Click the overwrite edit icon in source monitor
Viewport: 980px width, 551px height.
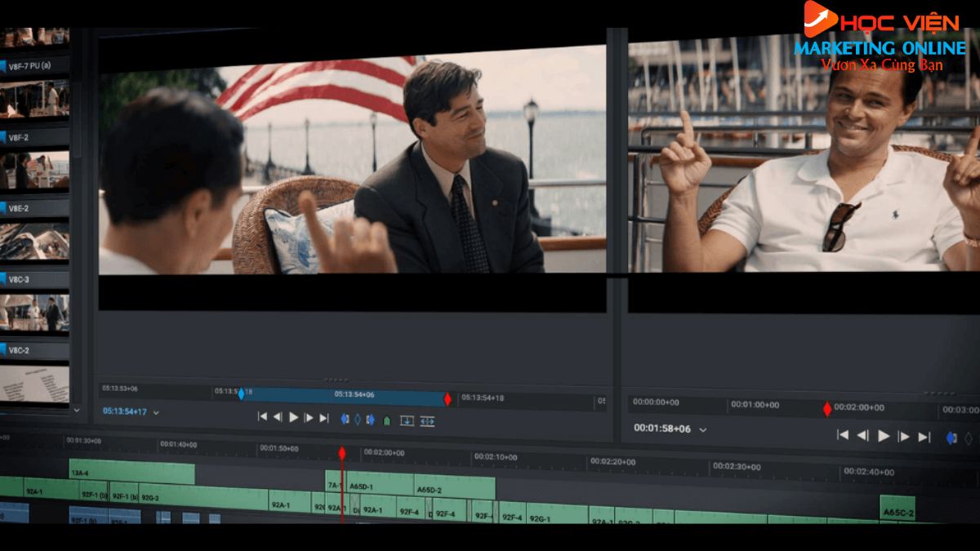click(x=407, y=421)
